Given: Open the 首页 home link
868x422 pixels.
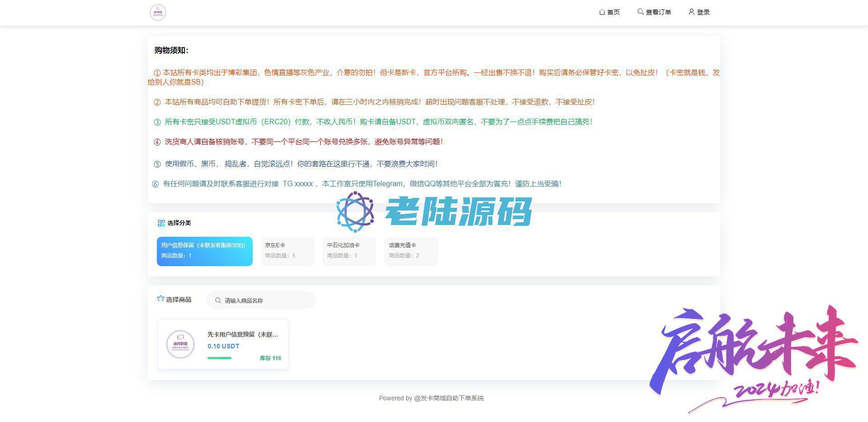Looking at the screenshot, I should (609, 12).
